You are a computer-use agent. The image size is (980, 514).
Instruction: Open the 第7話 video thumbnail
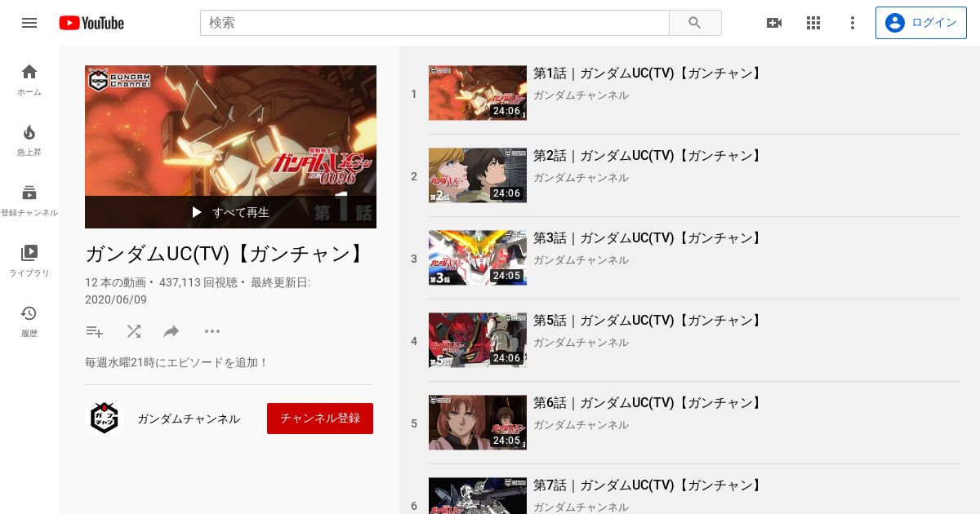(x=478, y=496)
